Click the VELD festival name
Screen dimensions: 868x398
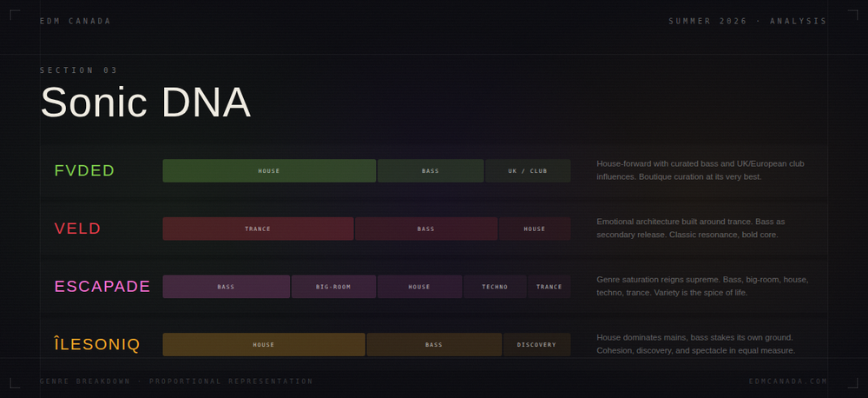click(77, 229)
